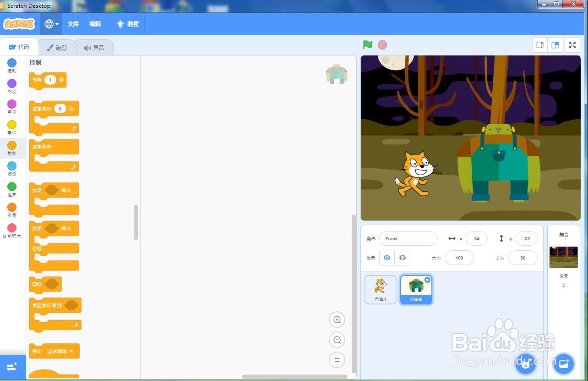
Task: Minimize the Scratch Desktop window
Action: (x=544, y=4)
